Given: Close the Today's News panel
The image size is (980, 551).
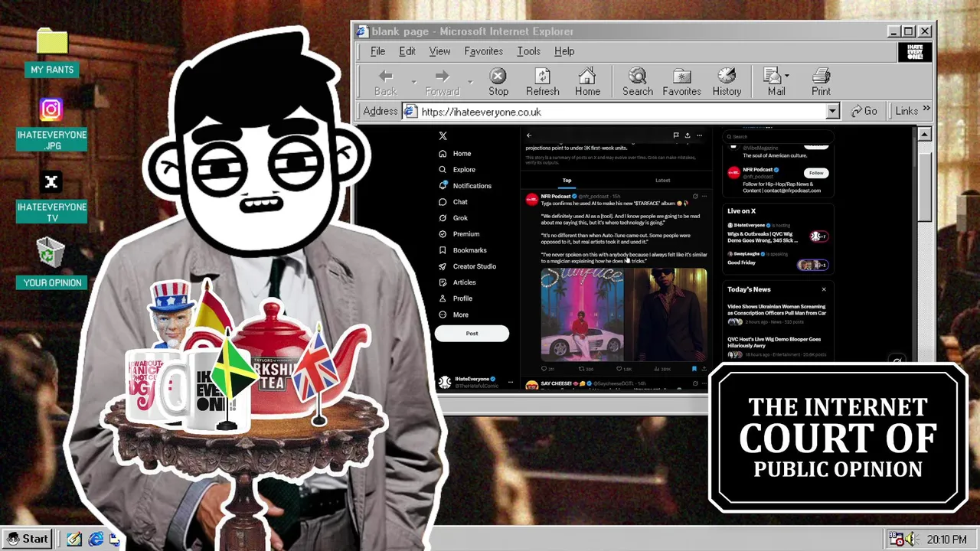Looking at the screenshot, I should (824, 289).
